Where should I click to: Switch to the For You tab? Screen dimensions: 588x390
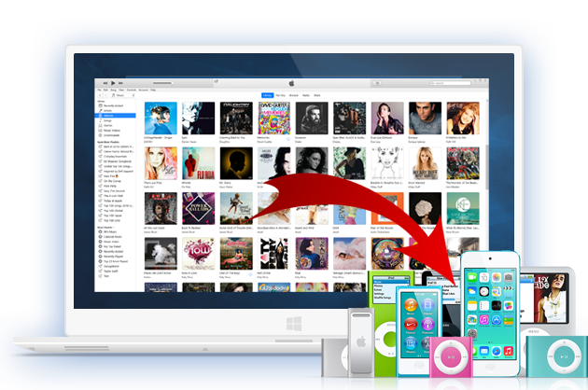point(281,95)
